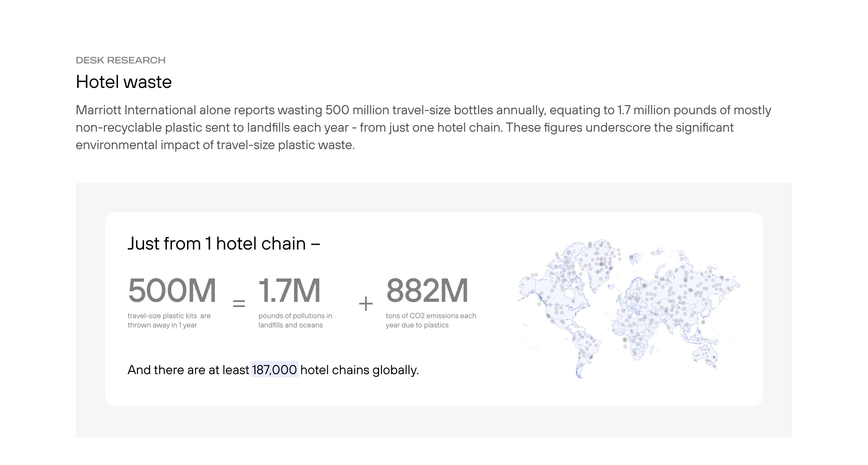Click the world map graphic
The width and height of the screenshot is (868, 465).
[629, 308]
